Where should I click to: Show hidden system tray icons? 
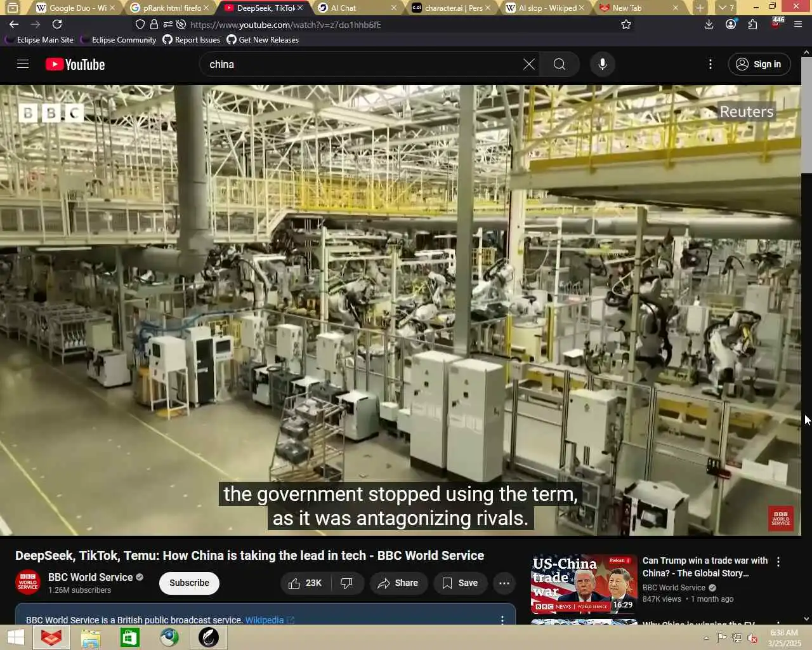[x=706, y=638]
